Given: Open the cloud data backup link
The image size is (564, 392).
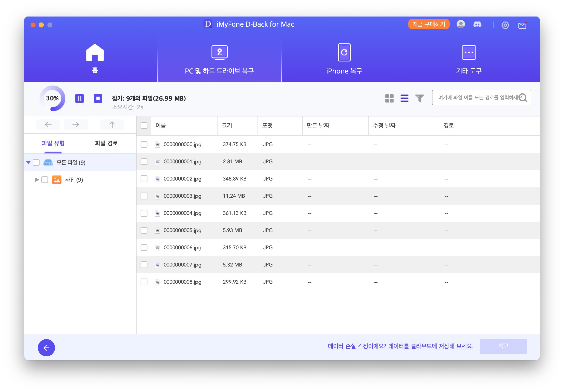Looking at the screenshot, I should [x=400, y=346].
